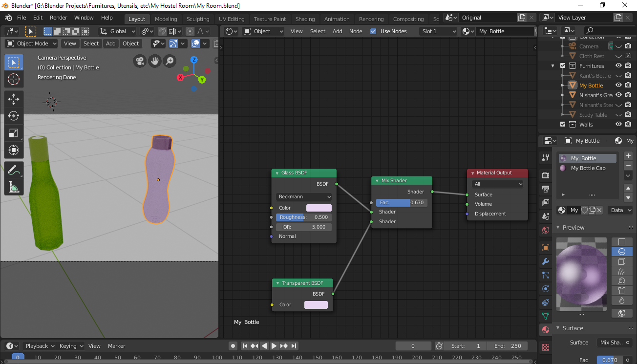Toggle render camera icon for My Bottle

[x=628, y=85]
